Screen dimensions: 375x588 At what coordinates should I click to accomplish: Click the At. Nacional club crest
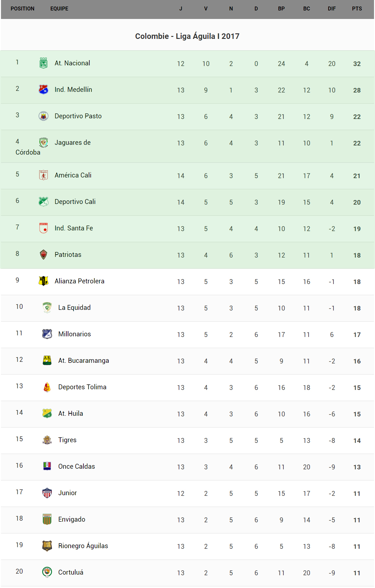pos(44,63)
